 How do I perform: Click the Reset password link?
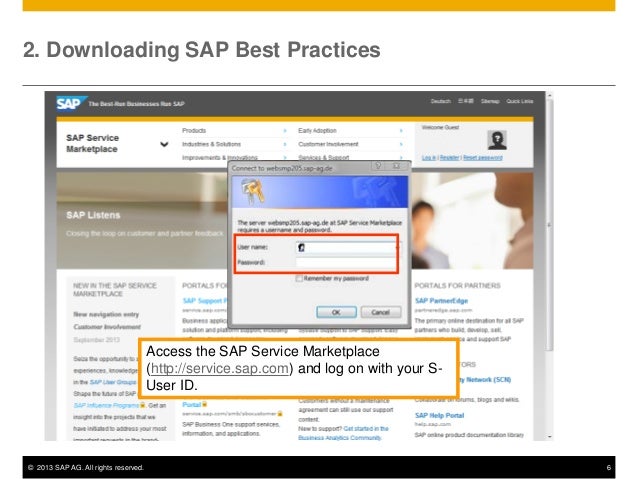483,157
